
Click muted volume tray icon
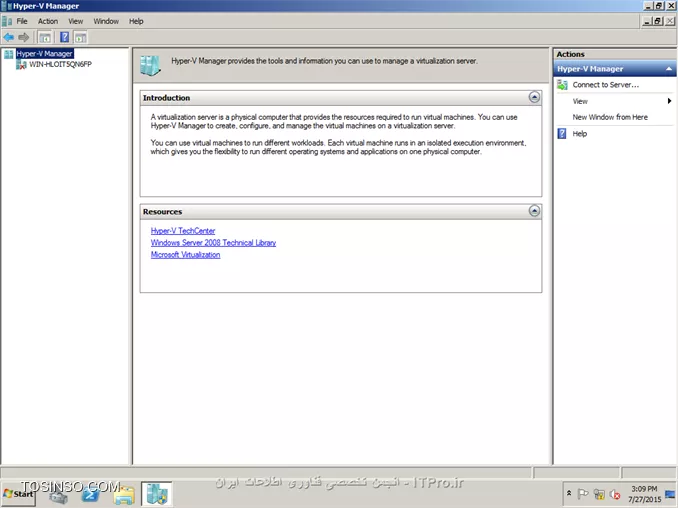pos(614,494)
